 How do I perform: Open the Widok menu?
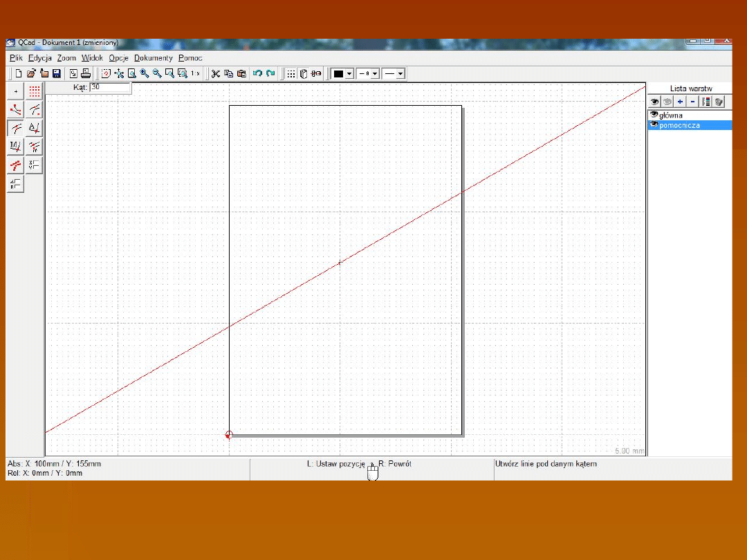point(92,58)
